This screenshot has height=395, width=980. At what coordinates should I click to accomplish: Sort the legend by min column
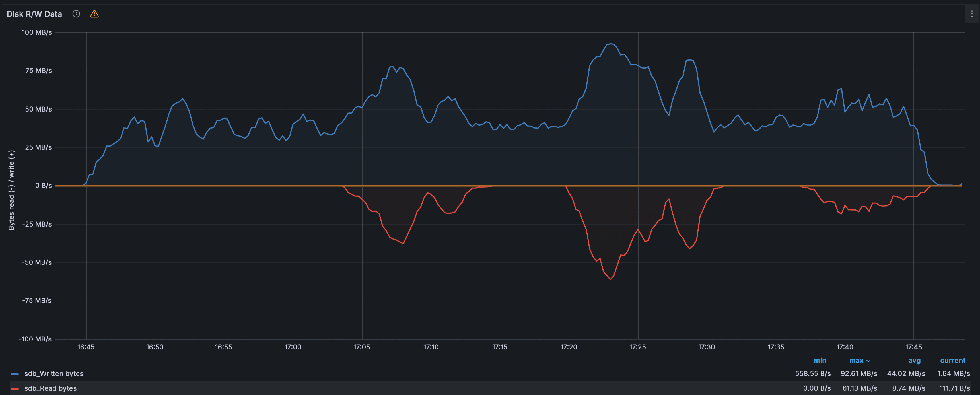(820, 360)
